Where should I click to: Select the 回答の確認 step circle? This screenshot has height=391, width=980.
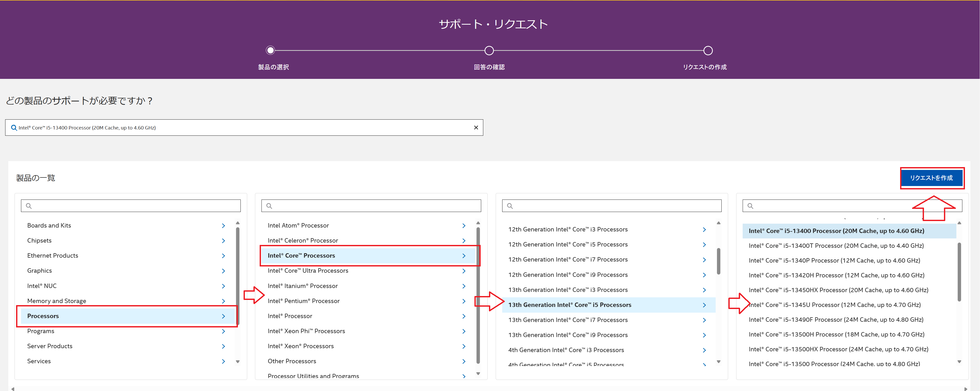489,50
